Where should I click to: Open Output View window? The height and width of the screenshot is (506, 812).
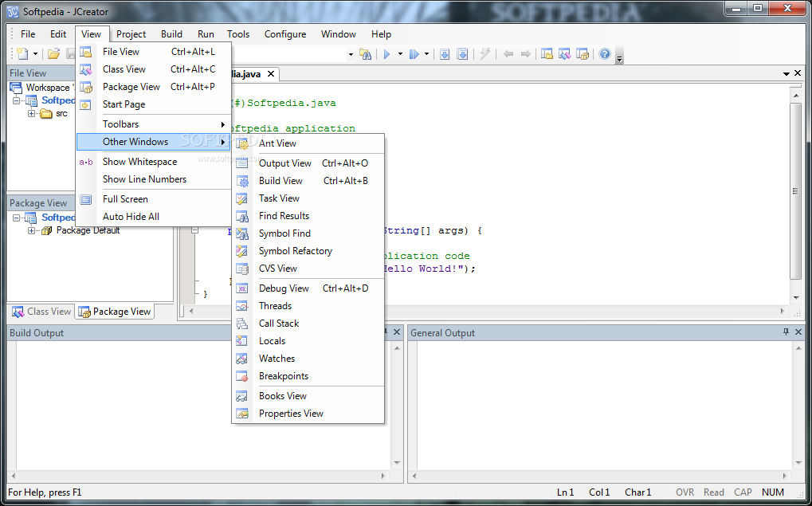pyautogui.click(x=308, y=163)
